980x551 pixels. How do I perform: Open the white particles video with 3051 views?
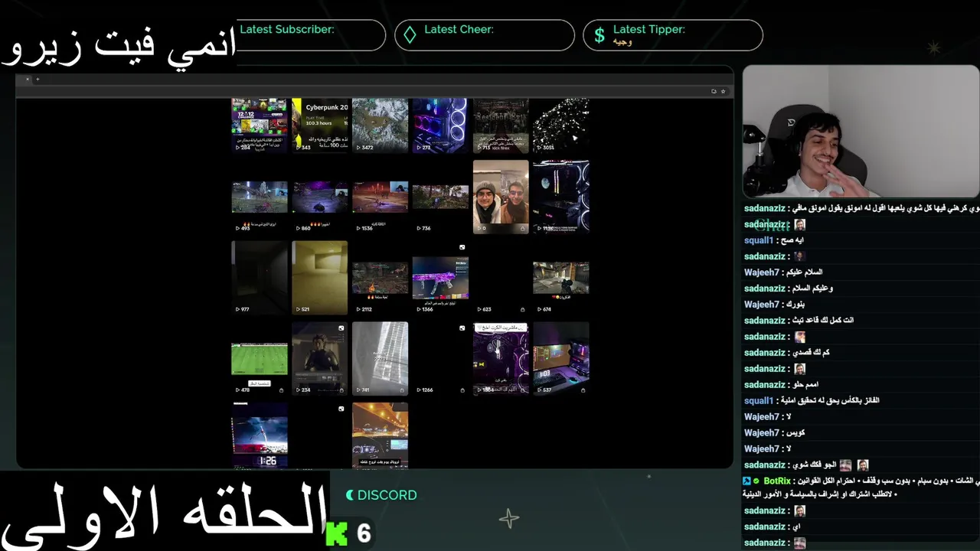[x=561, y=126]
